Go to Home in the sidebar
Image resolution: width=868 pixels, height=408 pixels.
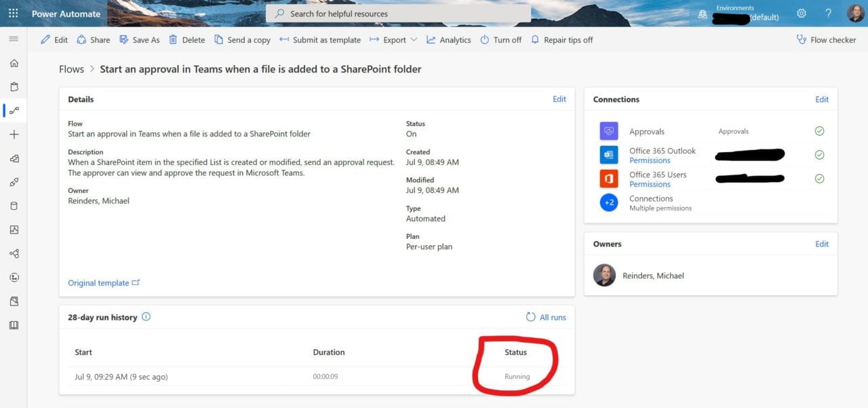[14, 63]
